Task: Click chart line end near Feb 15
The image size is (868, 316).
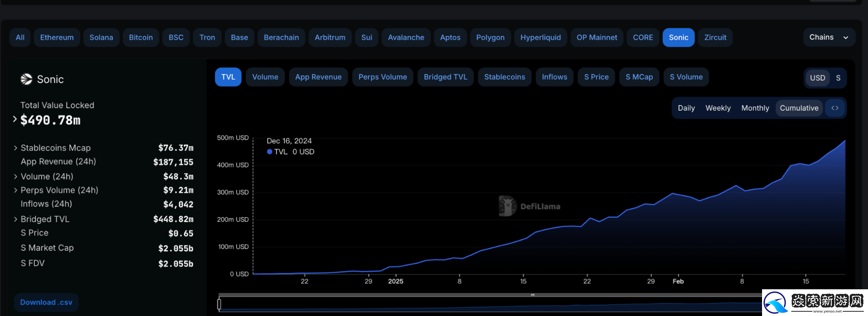Action: coord(845,141)
